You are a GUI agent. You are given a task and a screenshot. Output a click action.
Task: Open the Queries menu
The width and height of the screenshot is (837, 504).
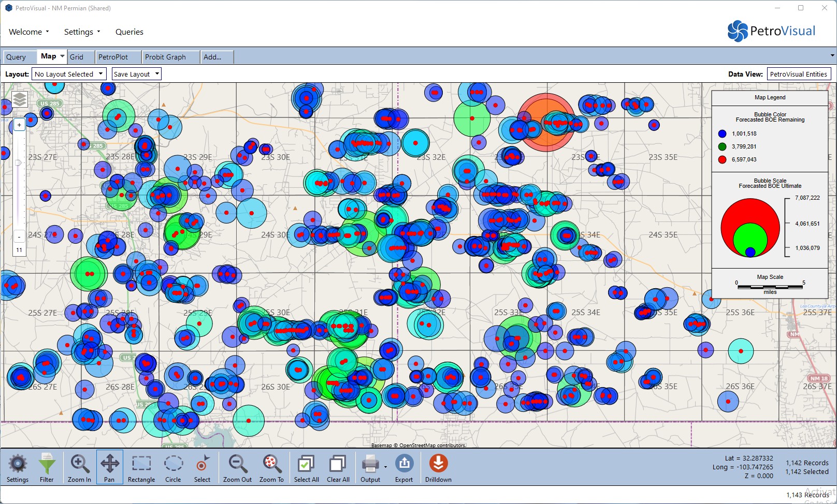tap(129, 32)
